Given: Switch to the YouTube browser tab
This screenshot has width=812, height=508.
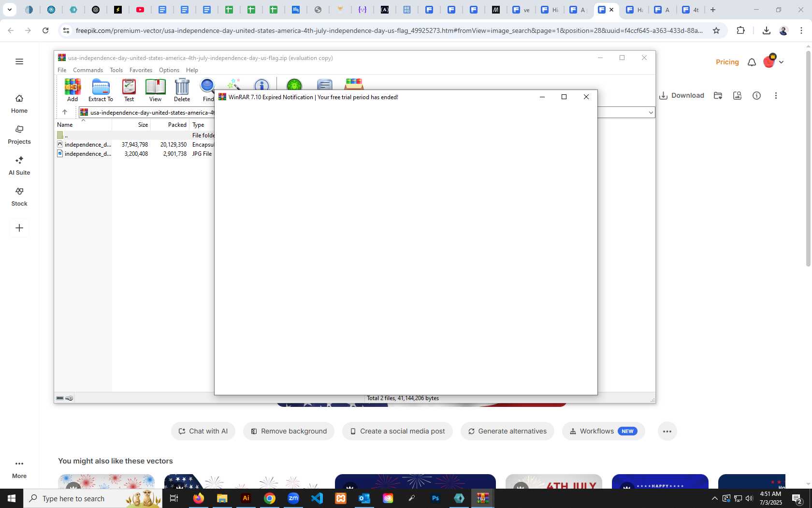Looking at the screenshot, I should (140, 10).
